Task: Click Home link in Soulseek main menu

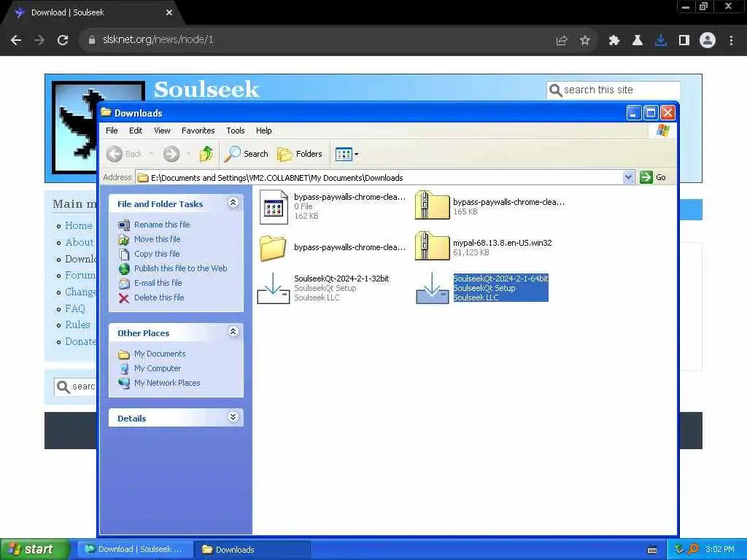Action: (79, 226)
